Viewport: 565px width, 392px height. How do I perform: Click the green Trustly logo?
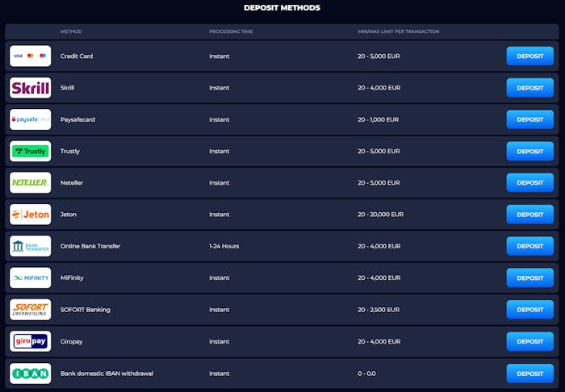tap(31, 152)
